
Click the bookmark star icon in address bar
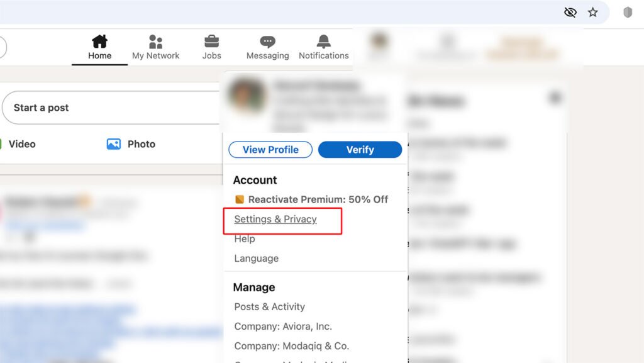[592, 12]
